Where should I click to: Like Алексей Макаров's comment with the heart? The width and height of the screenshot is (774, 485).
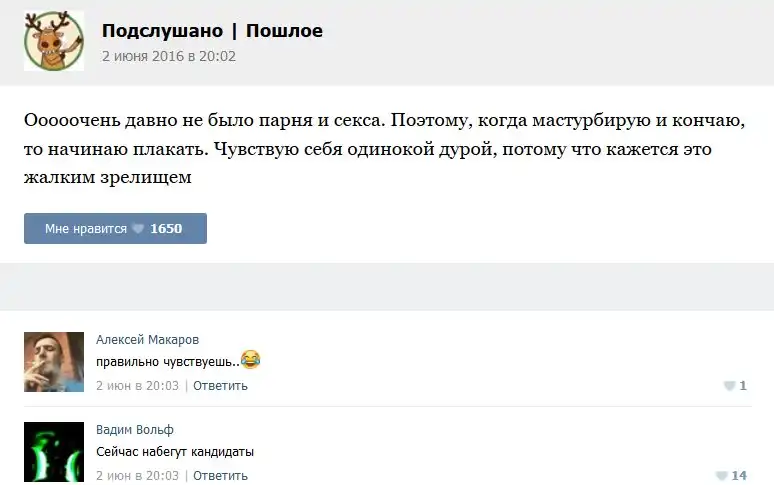coord(729,386)
